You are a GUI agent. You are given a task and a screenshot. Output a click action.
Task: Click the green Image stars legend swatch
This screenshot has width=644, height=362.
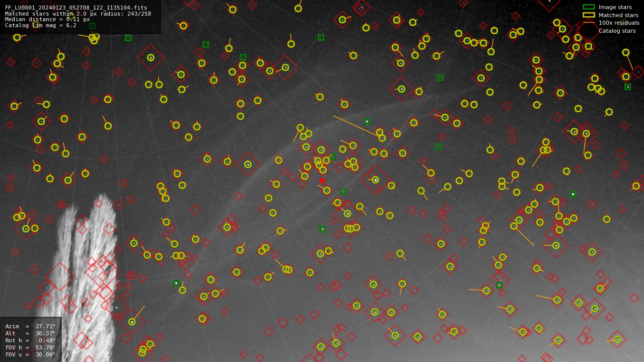[x=588, y=7]
